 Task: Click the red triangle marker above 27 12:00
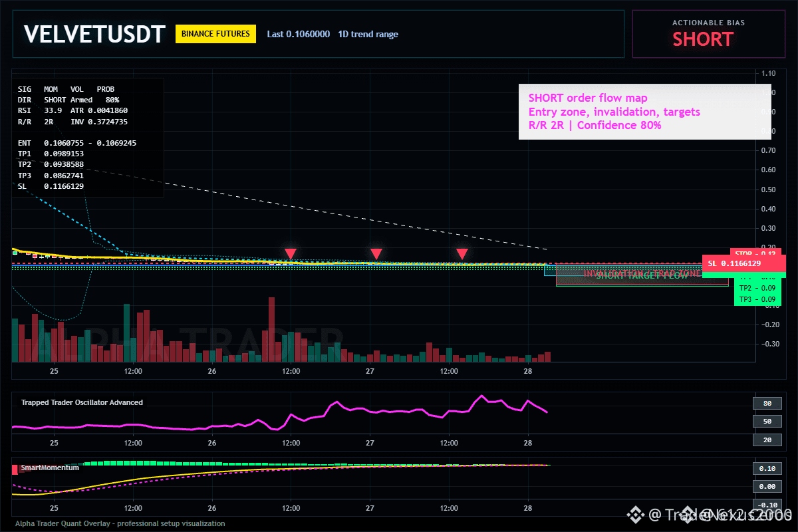pyautogui.click(x=462, y=254)
